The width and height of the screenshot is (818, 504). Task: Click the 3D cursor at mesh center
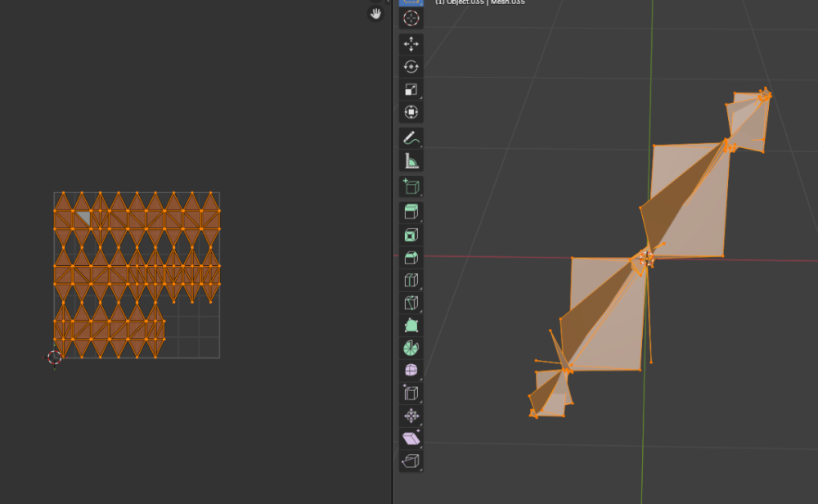[647, 259]
